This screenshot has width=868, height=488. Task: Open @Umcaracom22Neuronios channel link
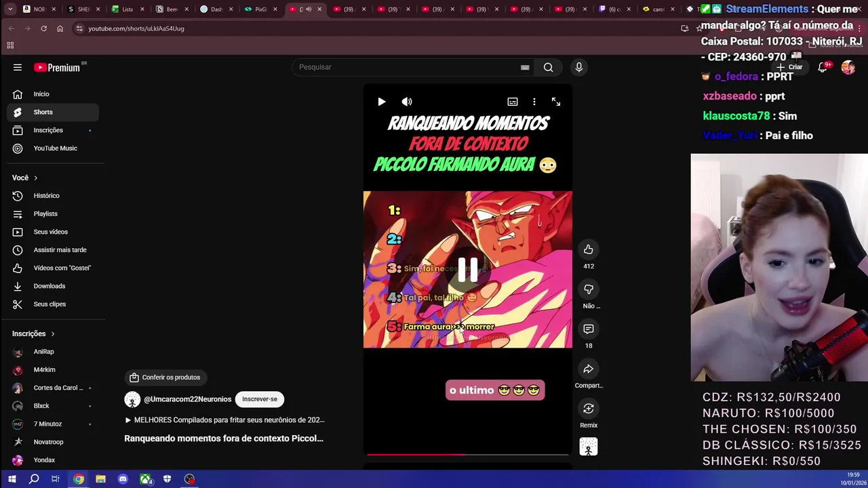click(x=187, y=399)
